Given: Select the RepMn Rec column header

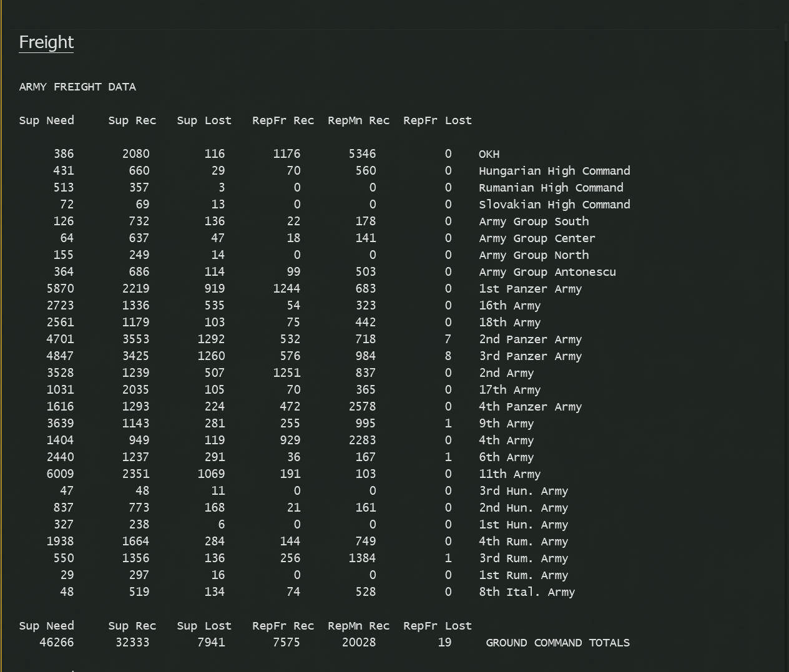Looking at the screenshot, I should pos(358,120).
